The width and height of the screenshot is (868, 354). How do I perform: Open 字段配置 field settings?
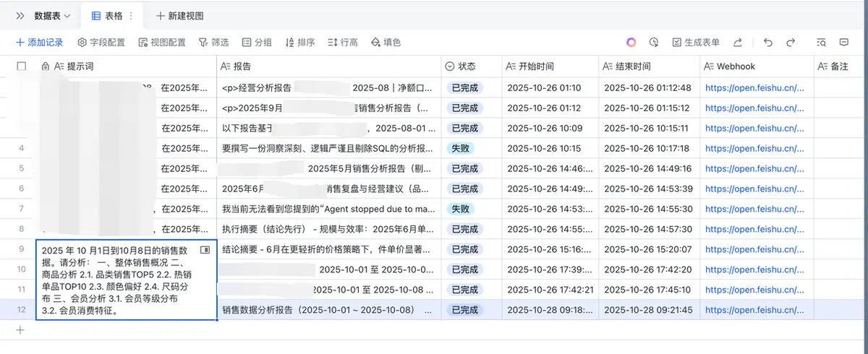click(101, 43)
